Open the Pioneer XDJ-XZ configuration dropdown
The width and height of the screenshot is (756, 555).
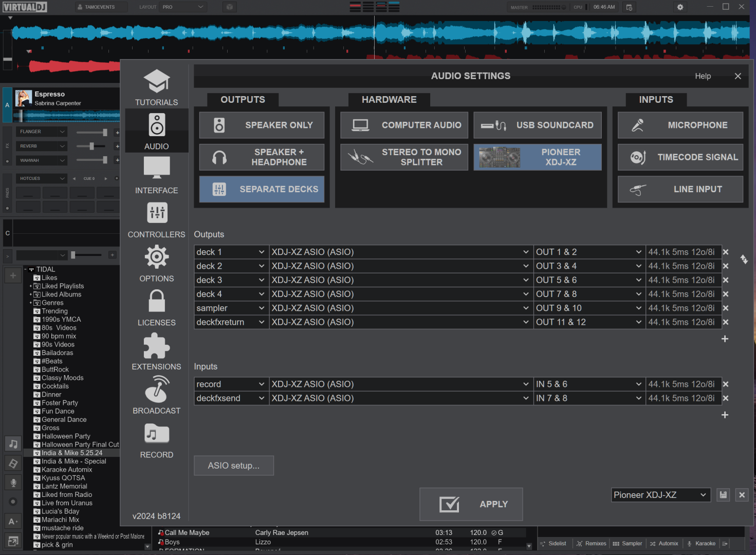pyautogui.click(x=661, y=495)
